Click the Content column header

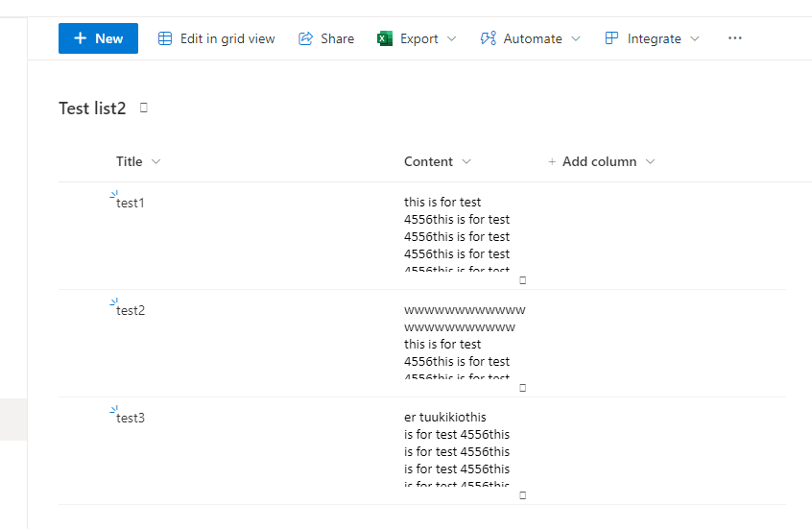tap(428, 161)
